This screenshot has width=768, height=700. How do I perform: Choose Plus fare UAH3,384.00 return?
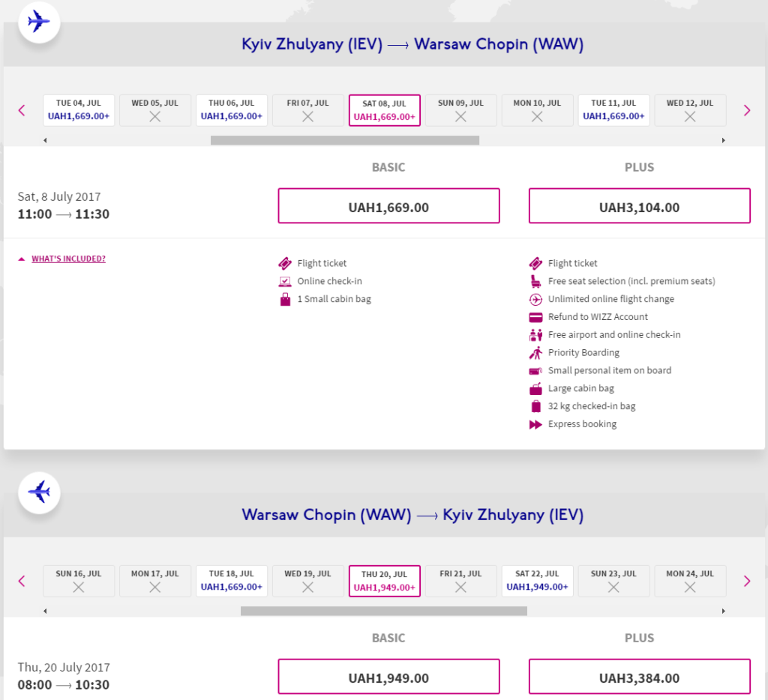[x=640, y=677]
